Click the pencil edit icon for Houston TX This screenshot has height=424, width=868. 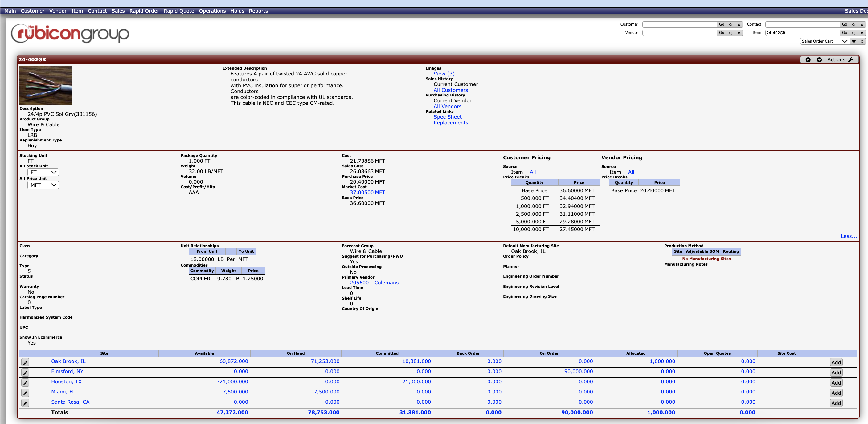point(26,382)
